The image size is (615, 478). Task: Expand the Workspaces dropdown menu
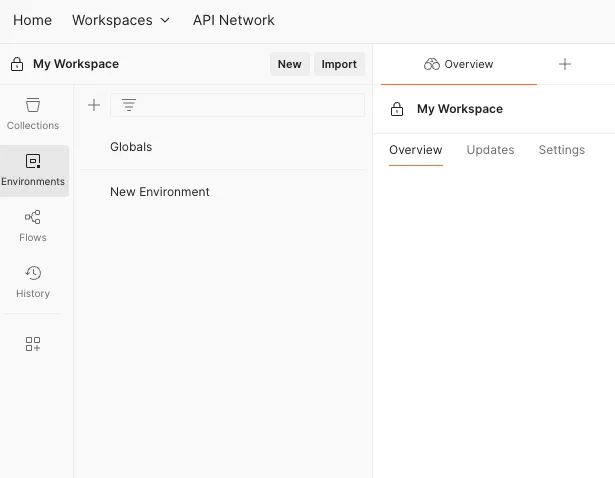tap(121, 20)
